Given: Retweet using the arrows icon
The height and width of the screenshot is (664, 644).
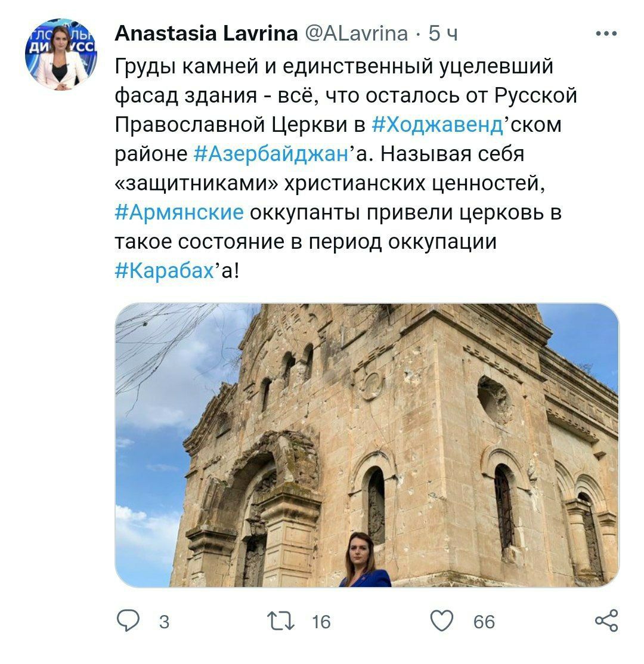Looking at the screenshot, I should coord(280,621).
